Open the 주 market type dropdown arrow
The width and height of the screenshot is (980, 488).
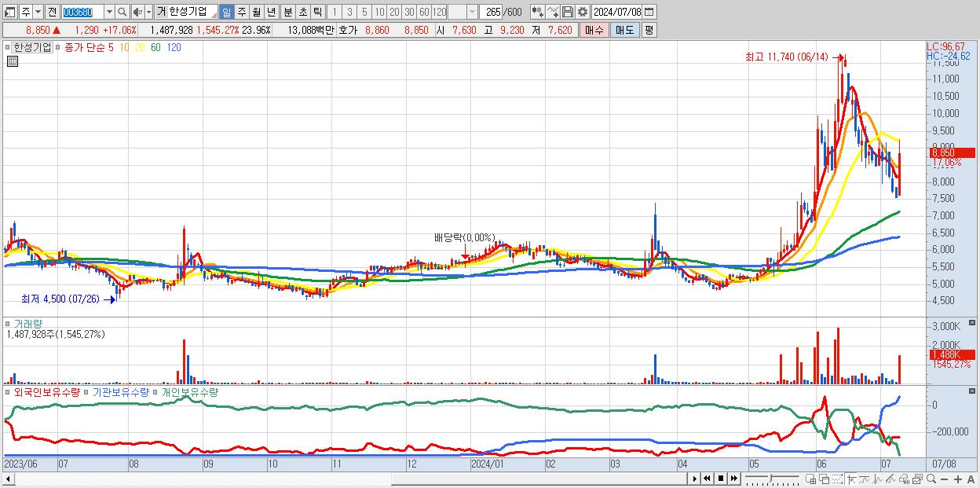[38, 12]
